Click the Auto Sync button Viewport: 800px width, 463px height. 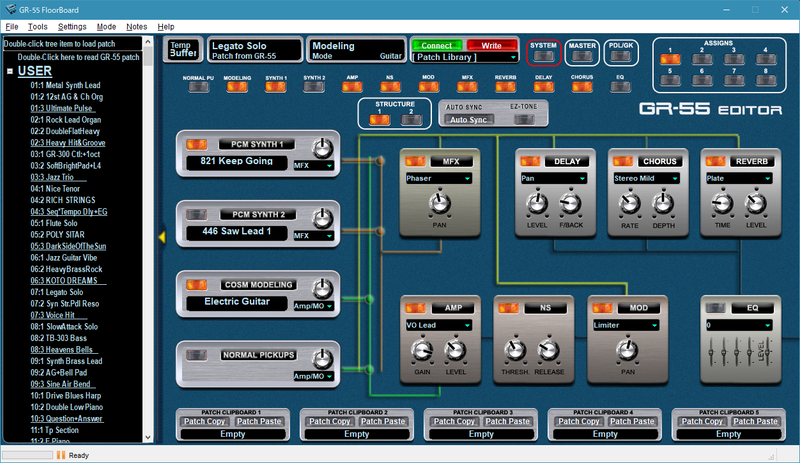pos(468,119)
